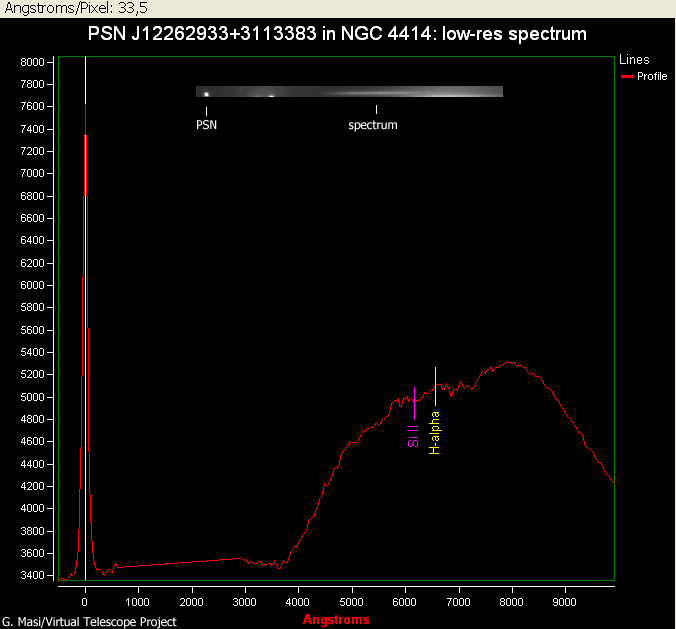Screen dimensions: 676x629
Task: Click the chart title about NGC 4414
Action: pos(336,35)
